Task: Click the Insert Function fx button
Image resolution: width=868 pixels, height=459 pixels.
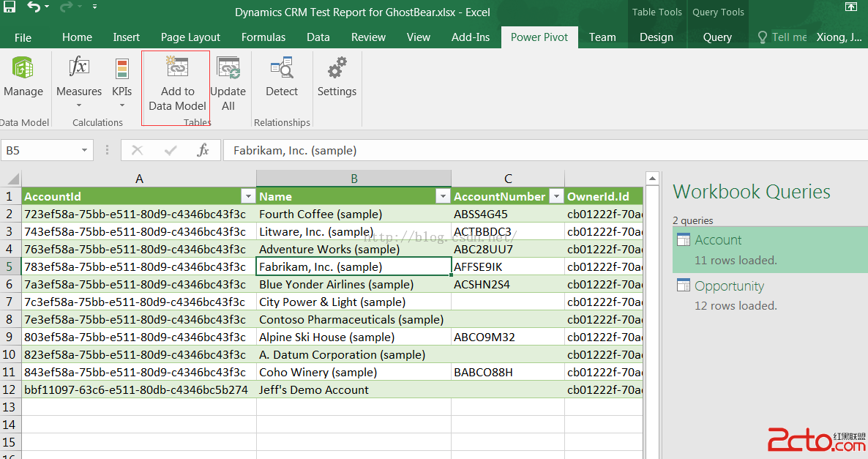Action: (203, 150)
